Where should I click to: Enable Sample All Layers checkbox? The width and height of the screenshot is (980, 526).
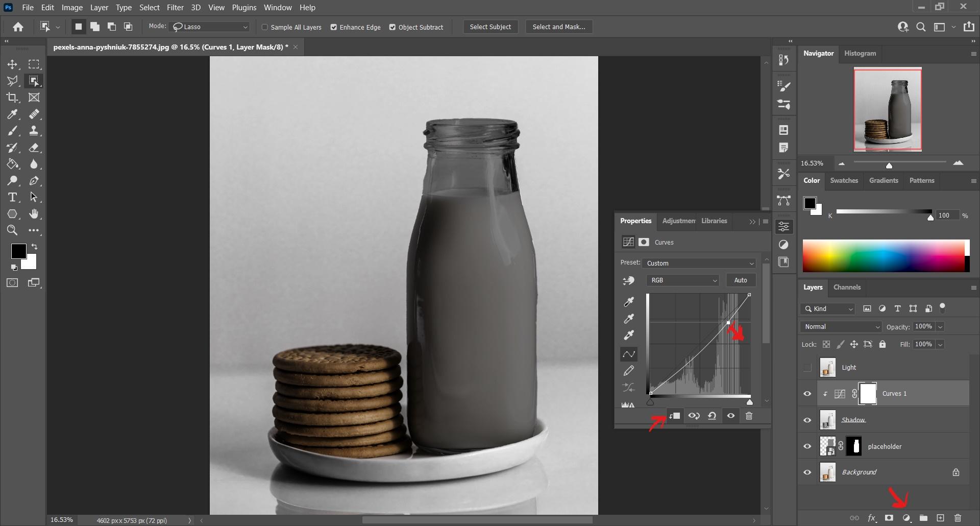265,27
